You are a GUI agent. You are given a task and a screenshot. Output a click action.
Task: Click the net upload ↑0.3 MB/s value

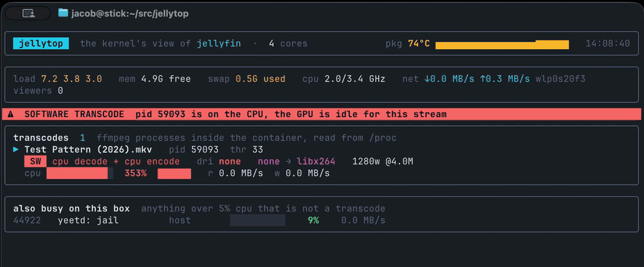(x=504, y=79)
